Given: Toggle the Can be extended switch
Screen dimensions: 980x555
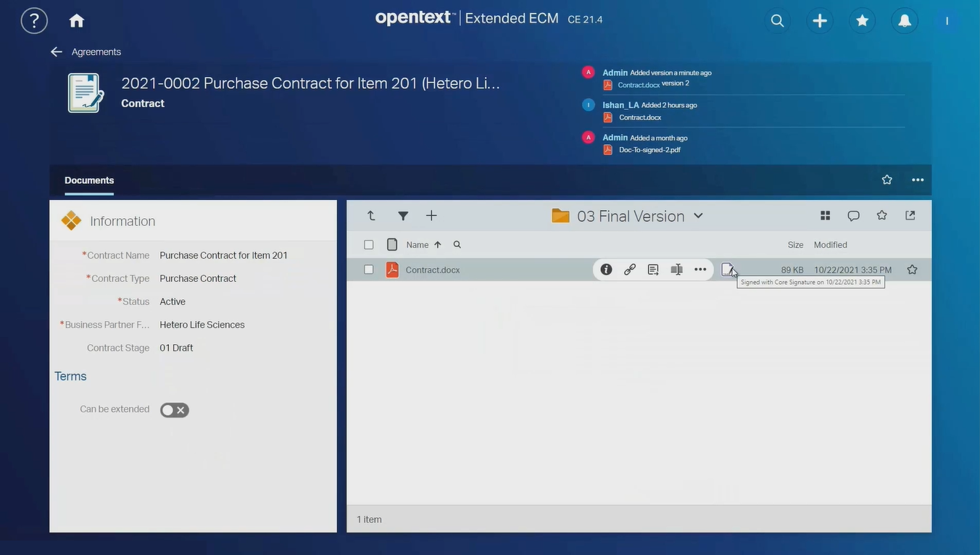Looking at the screenshot, I should pos(174,410).
